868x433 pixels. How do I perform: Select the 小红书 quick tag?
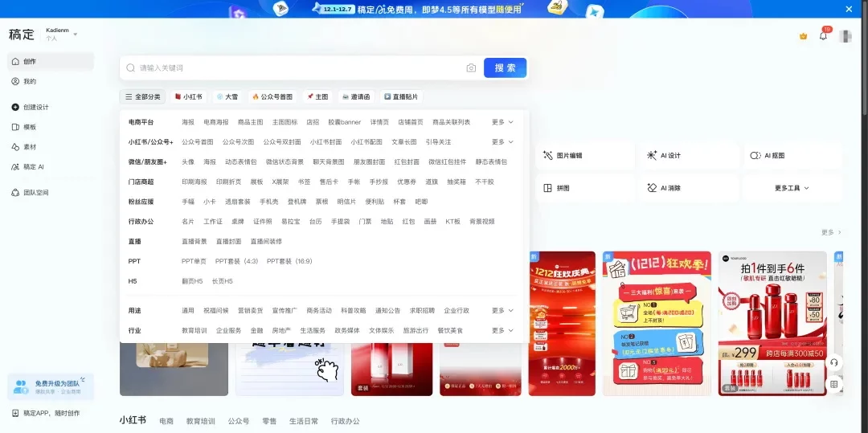[188, 96]
